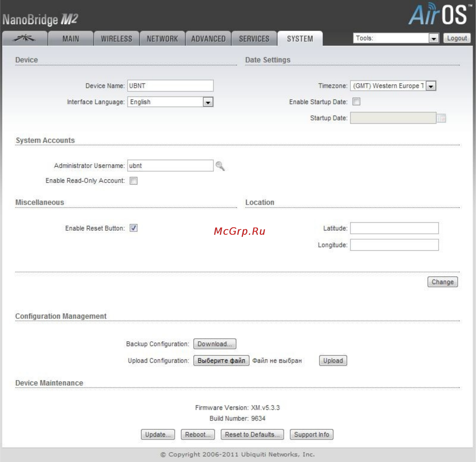Open the NETWORK tab
This screenshot has height=462, width=476.
162,38
